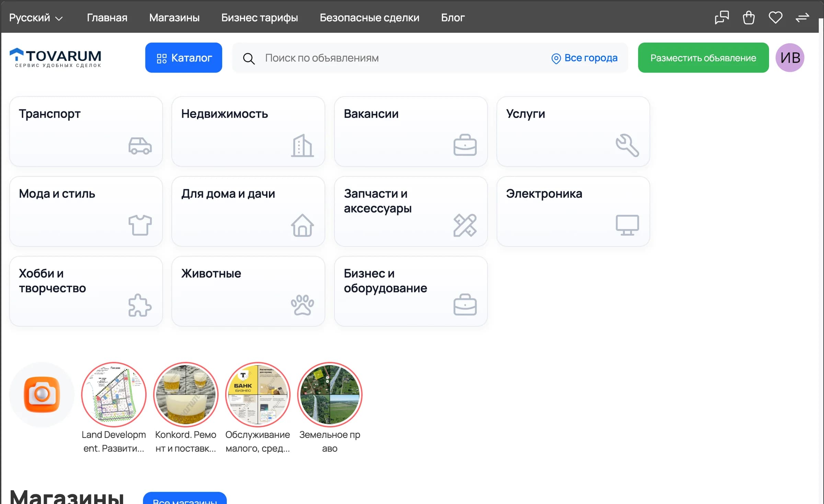Click the car icon in Транспорт
This screenshot has width=824, height=504.
click(140, 146)
